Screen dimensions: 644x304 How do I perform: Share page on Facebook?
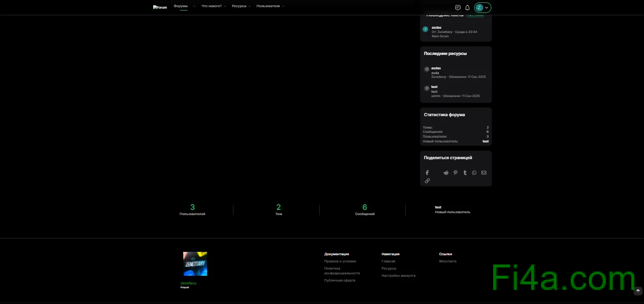click(427, 173)
